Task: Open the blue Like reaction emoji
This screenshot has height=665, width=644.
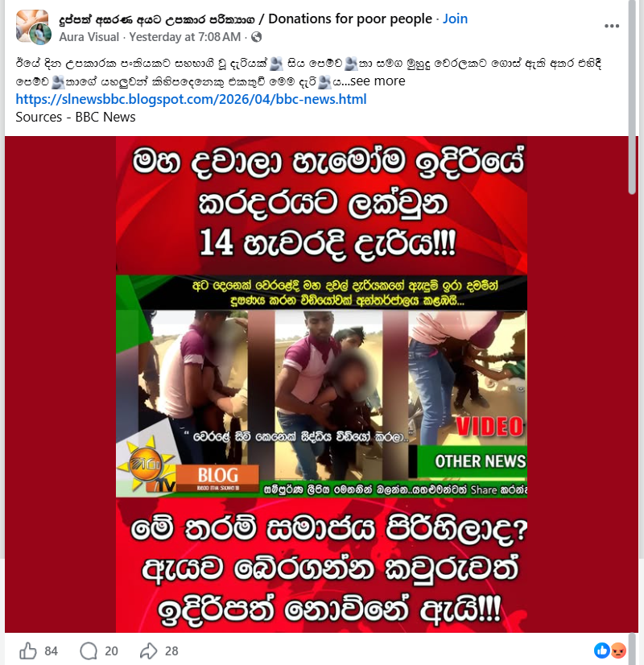Action: tap(601, 651)
